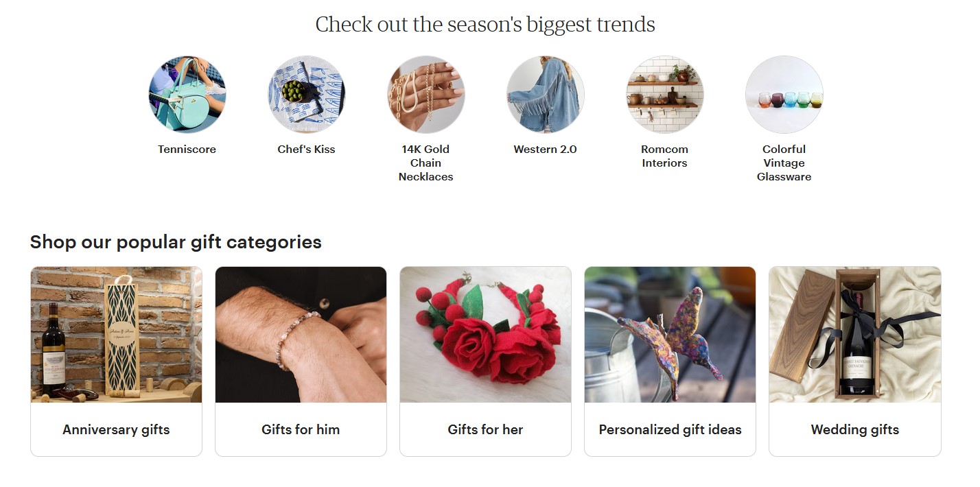Open the Western 2.0 denim jacket image
The height and width of the screenshot is (487, 980).
(545, 95)
